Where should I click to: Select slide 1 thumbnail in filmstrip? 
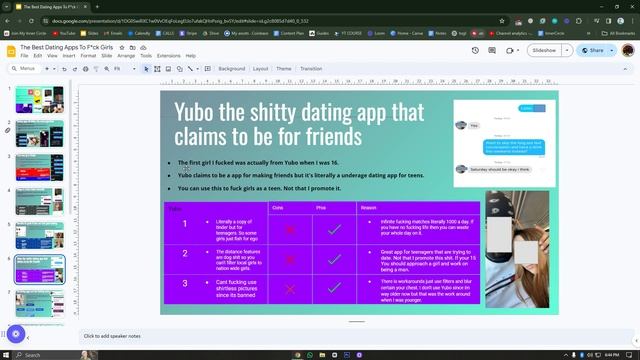(x=40, y=100)
